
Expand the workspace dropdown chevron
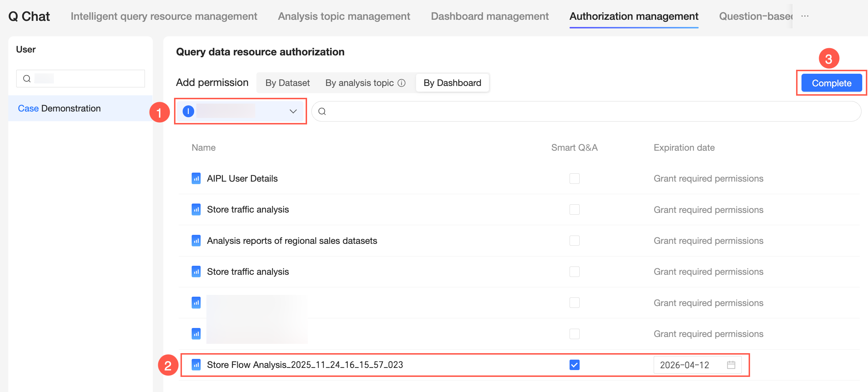coord(293,111)
